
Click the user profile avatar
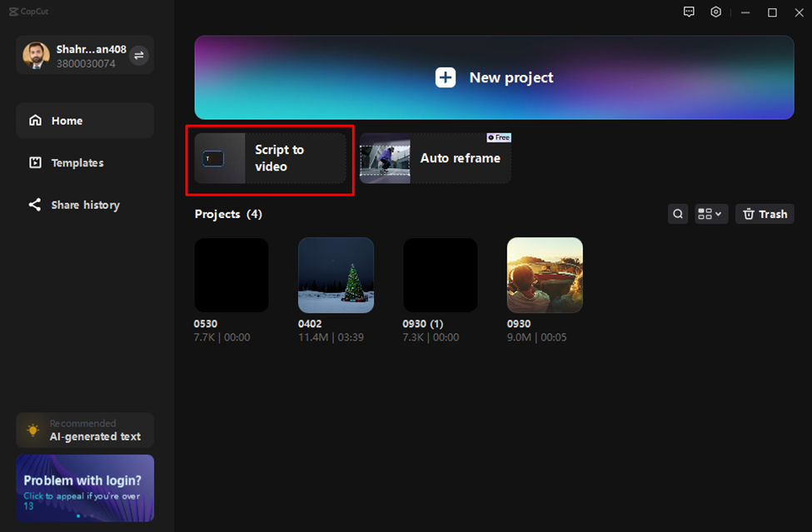[36, 56]
